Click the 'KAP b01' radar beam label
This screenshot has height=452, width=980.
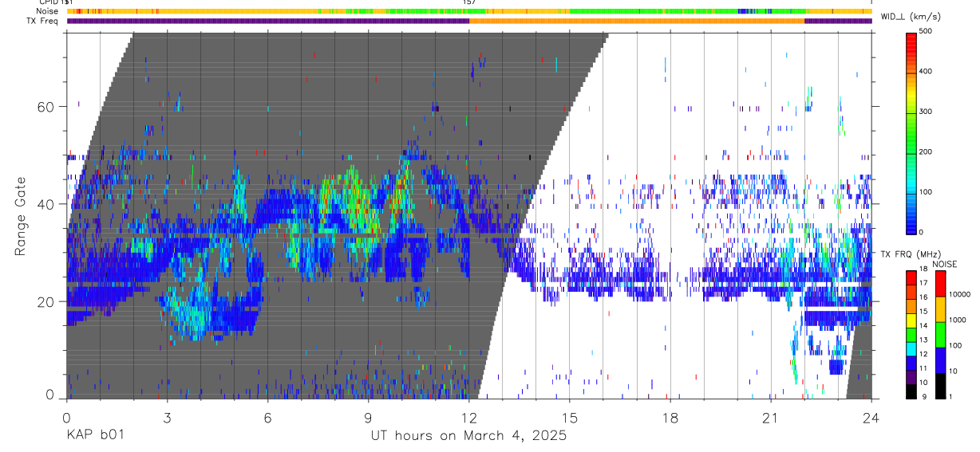(x=95, y=435)
